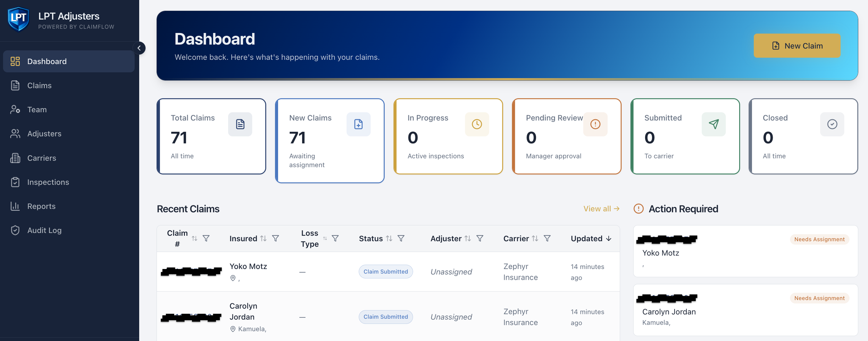The width and height of the screenshot is (868, 341).
Task: Click Yoko Motz in Recent Claims table
Action: point(248,266)
